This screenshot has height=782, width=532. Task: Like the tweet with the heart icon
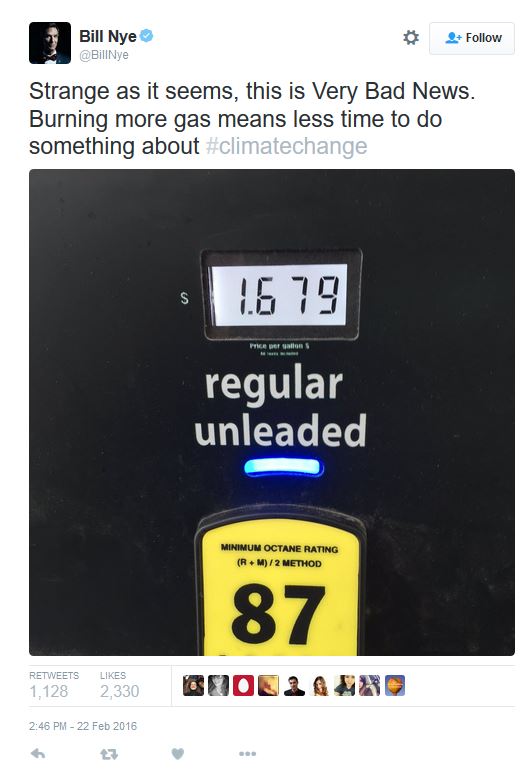(x=178, y=754)
